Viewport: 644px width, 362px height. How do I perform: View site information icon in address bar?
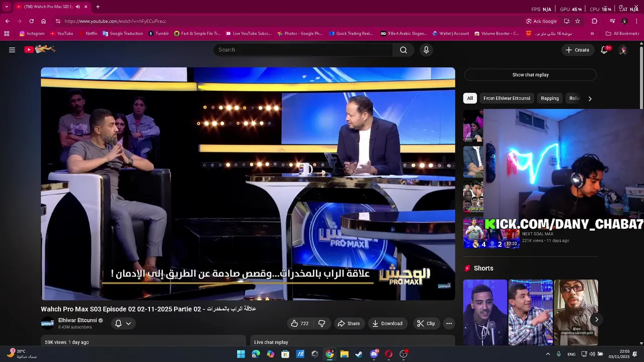point(58,21)
